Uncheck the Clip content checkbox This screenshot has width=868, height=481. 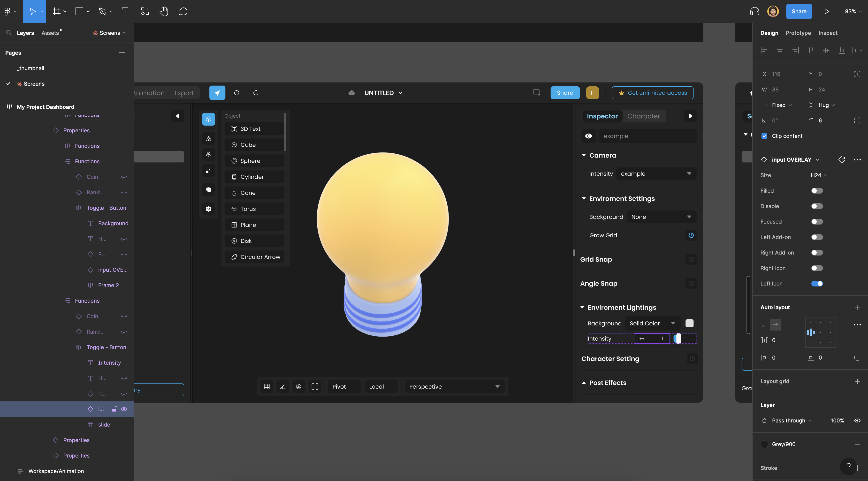[765, 136]
